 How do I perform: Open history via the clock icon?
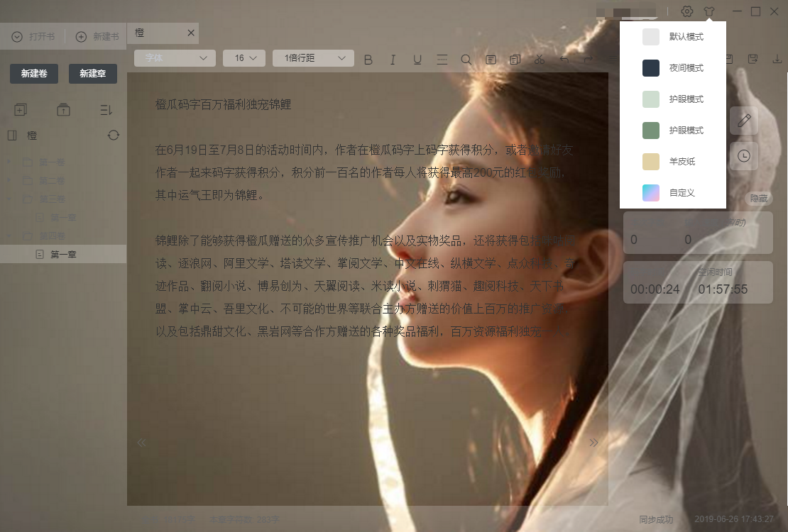click(x=744, y=156)
